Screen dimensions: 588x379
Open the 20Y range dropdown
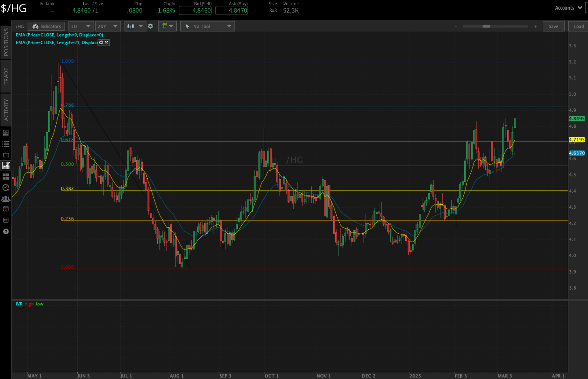click(108, 26)
